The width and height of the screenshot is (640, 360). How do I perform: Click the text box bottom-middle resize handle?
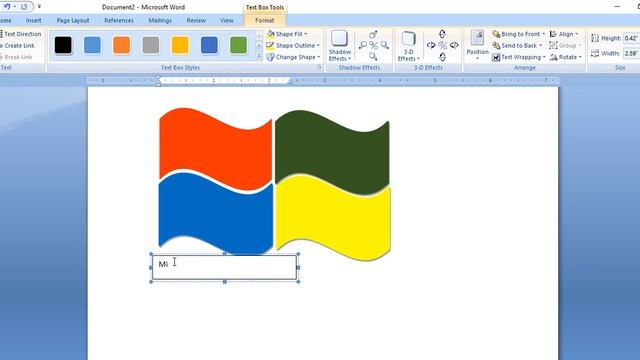click(225, 282)
